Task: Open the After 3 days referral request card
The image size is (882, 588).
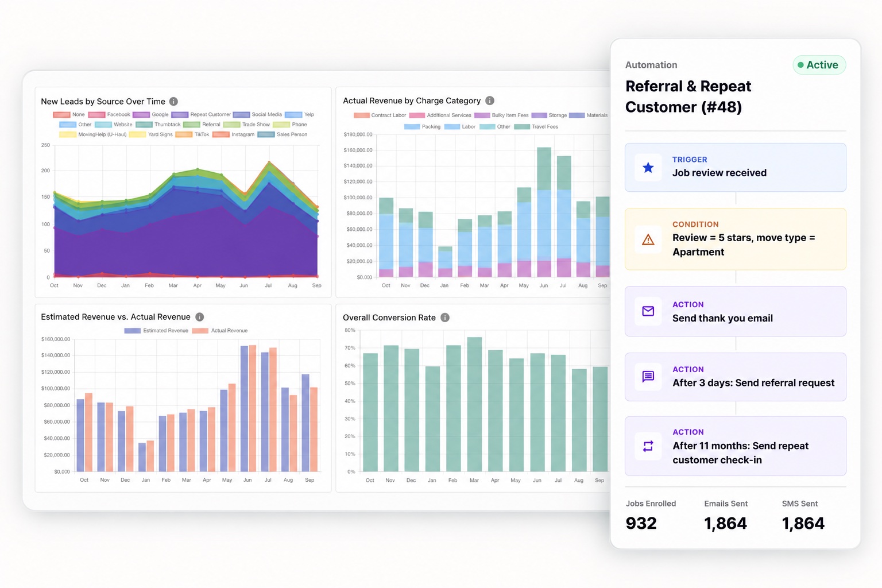Action: coord(736,377)
